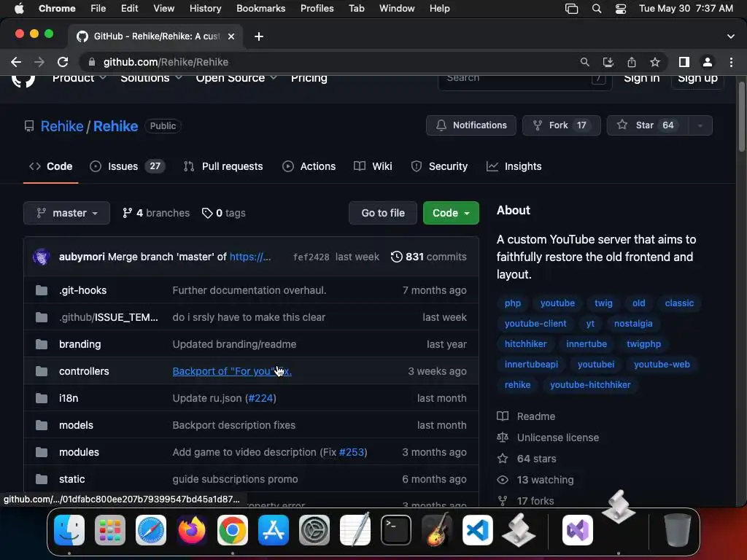Image resolution: width=747 pixels, height=560 pixels.
Task: Open Visual Studio Code from the Dock
Action: click(x=478, y=529)
